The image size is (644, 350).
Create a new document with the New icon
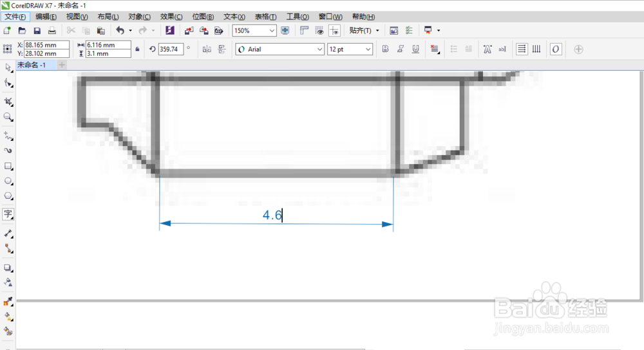click(7, 30)
